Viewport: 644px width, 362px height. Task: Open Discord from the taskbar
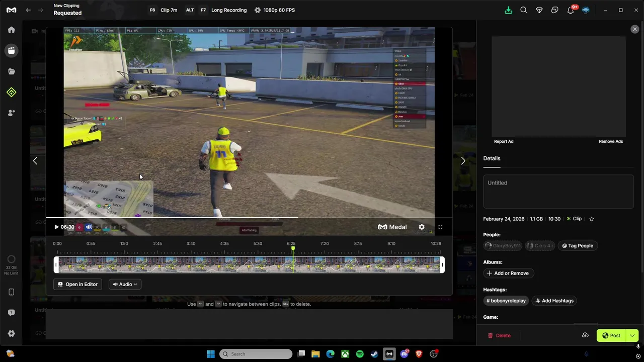405,354
